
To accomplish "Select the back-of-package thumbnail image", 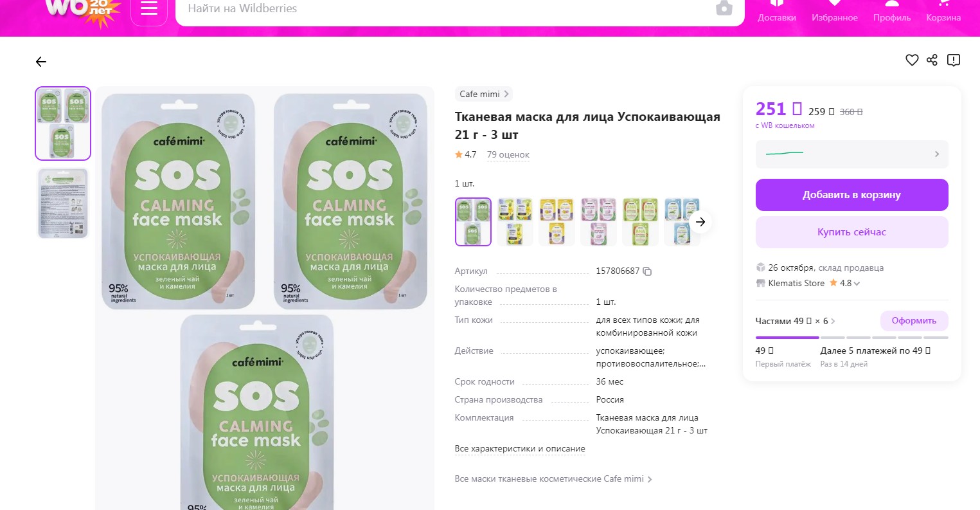I will (x=63, y=203).
